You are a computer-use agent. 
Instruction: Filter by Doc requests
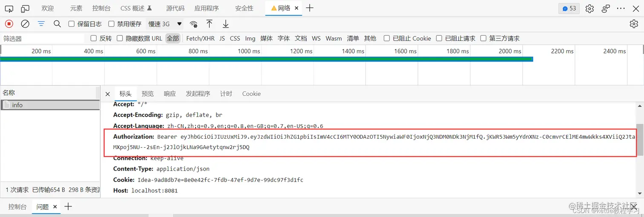pyautogui.click(x=301, y=38)
